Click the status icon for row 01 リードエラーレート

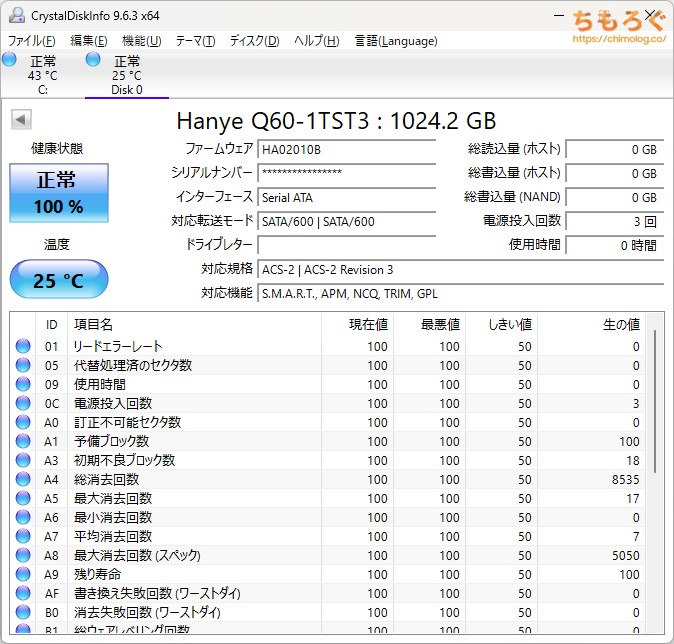tap(23, 346)
